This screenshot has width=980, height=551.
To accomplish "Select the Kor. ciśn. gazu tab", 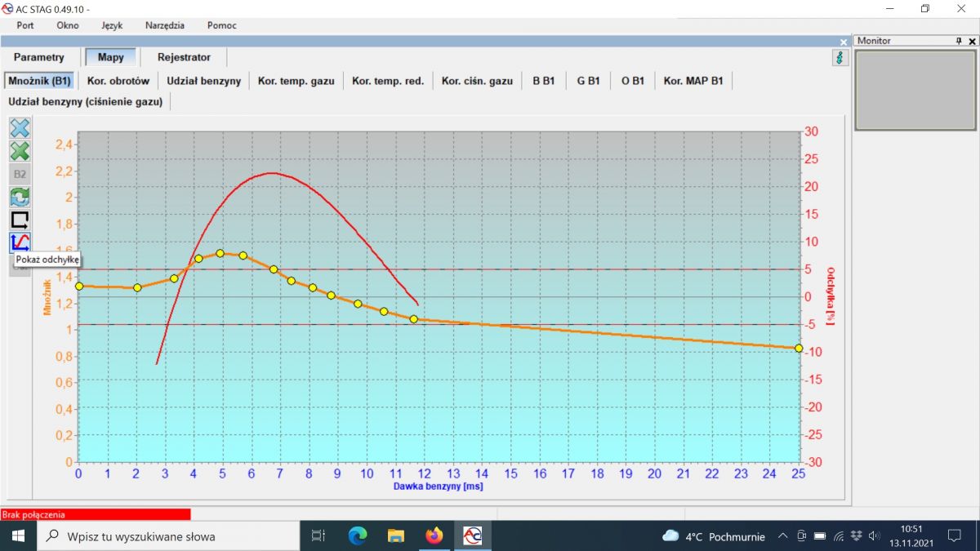I will [477, 81].
